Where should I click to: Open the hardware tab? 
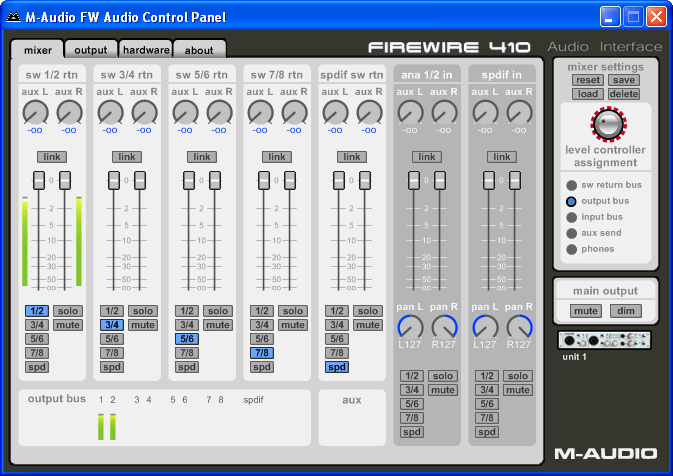146,50
